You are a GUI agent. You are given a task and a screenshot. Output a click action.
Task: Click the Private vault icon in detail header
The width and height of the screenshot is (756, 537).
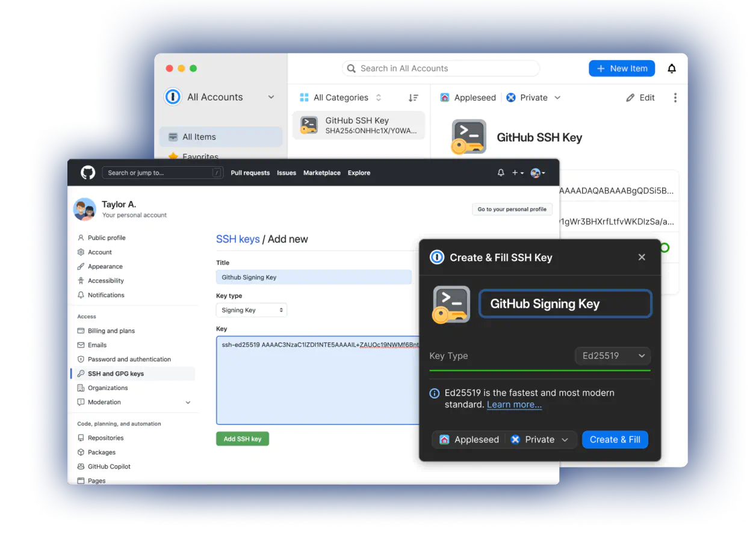coord(511,98)
